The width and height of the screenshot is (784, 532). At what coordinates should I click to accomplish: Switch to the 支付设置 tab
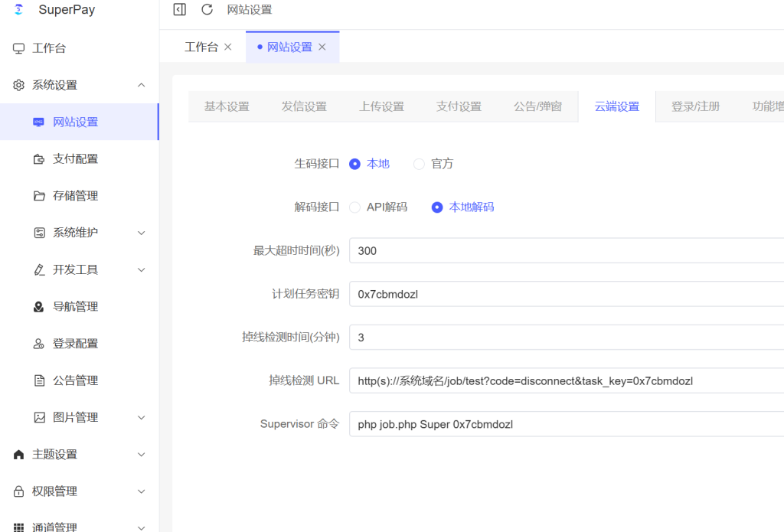pos(459,106)
